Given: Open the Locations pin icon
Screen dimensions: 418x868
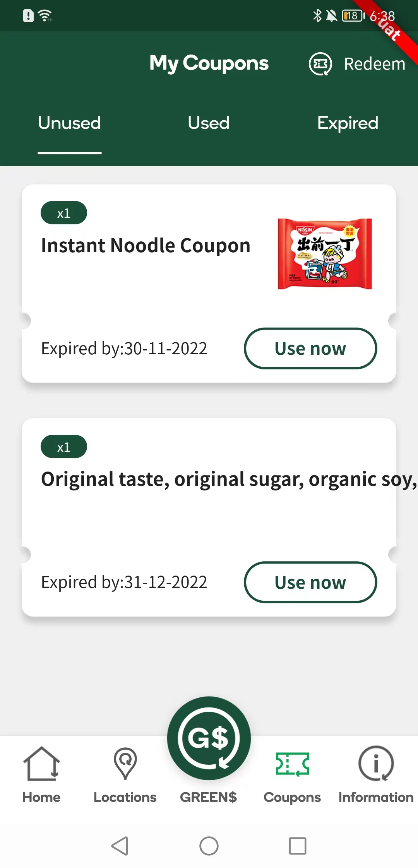Looking at the screenshot, I should pyautogui.click(x=125, y=764).
